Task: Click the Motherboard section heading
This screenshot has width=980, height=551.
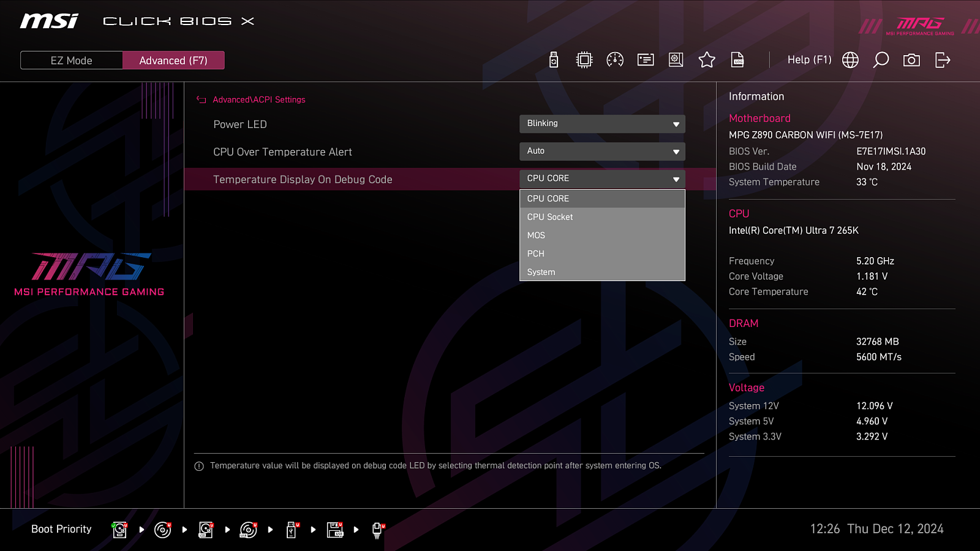Action: [759, 118]
